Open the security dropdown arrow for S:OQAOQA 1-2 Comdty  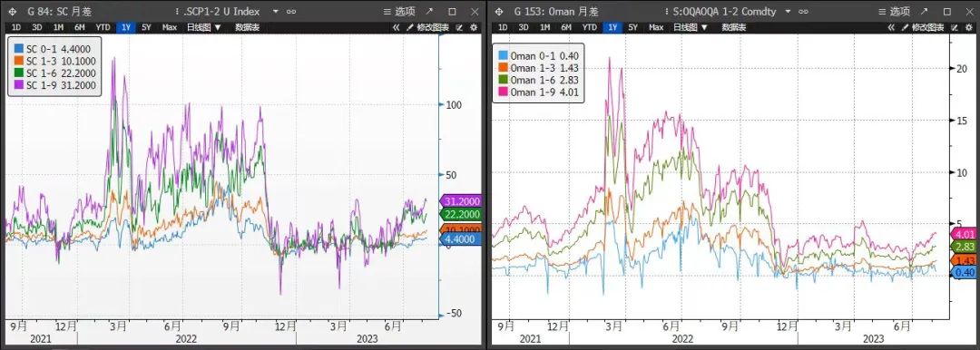(x=788, y=11)
